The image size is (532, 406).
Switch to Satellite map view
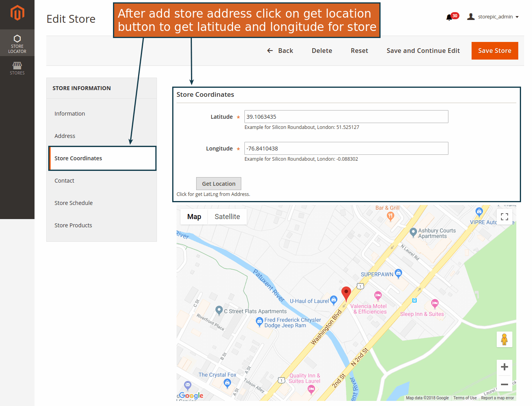point(227,216)
